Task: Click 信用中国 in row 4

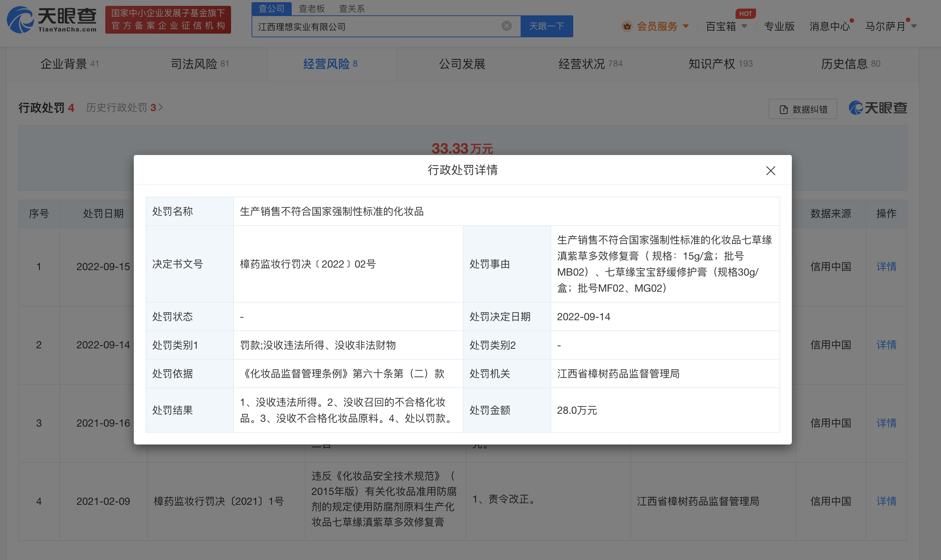Action: pos(831,501)
